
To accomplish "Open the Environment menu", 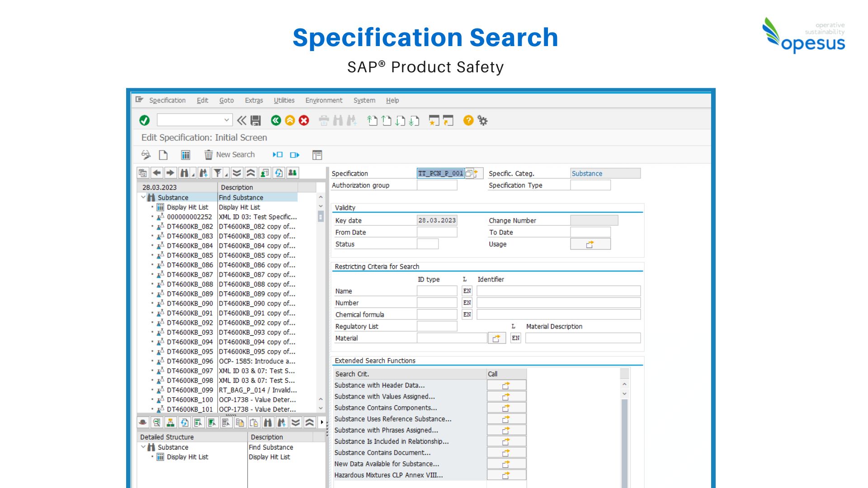I will (323, 100).
